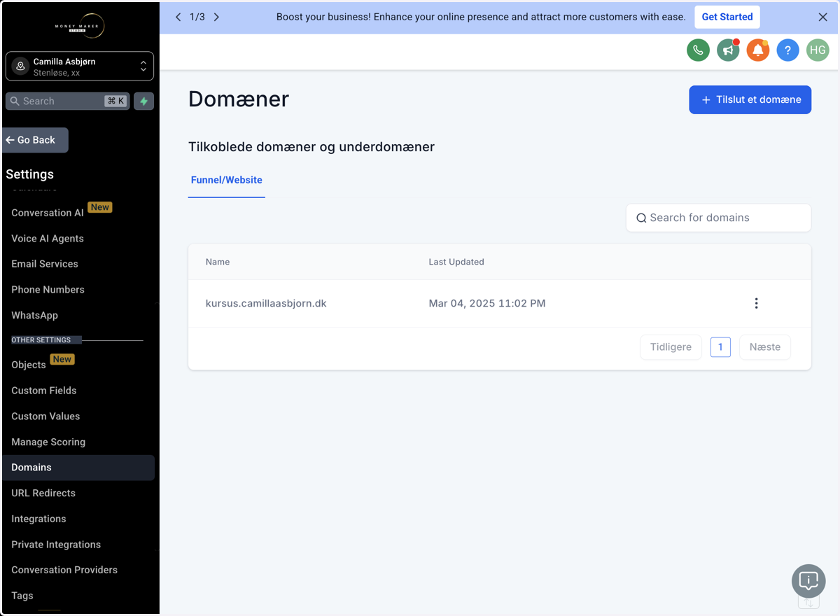Open Conversation Providers settings

64,570
